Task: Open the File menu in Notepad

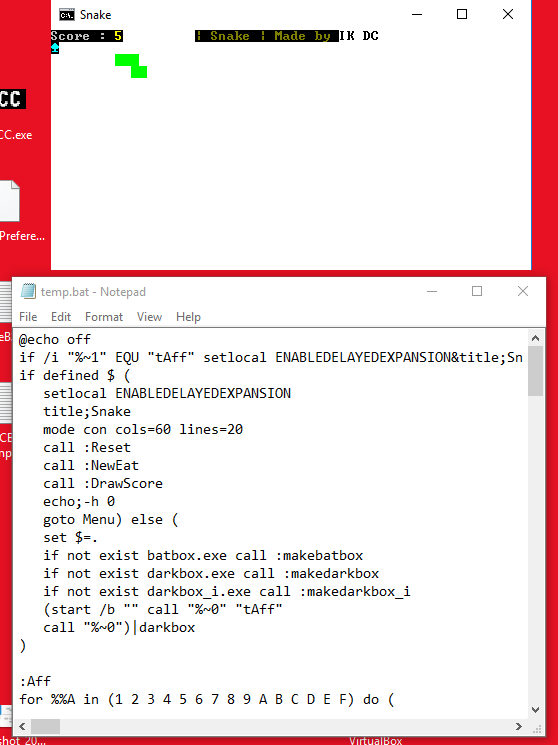Action: [x=28, y=317]
